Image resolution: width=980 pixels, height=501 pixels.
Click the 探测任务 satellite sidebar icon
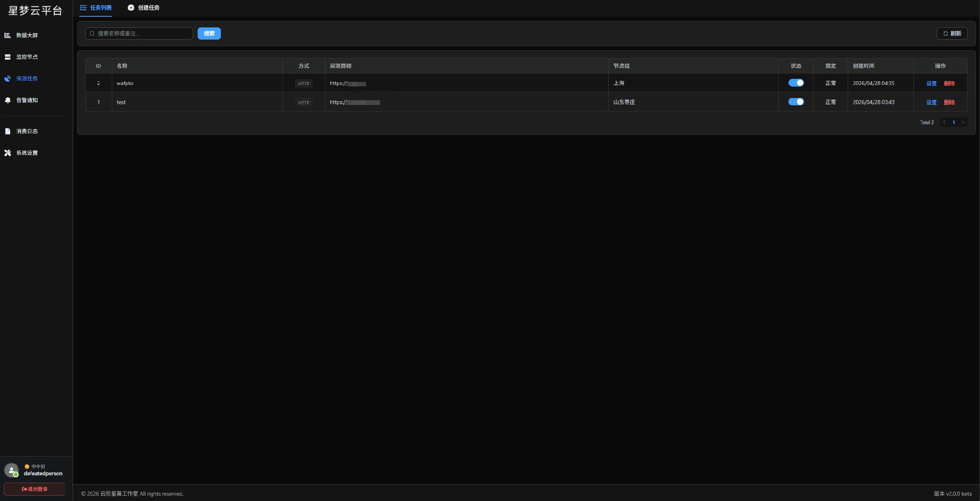[x=7, y=78]
